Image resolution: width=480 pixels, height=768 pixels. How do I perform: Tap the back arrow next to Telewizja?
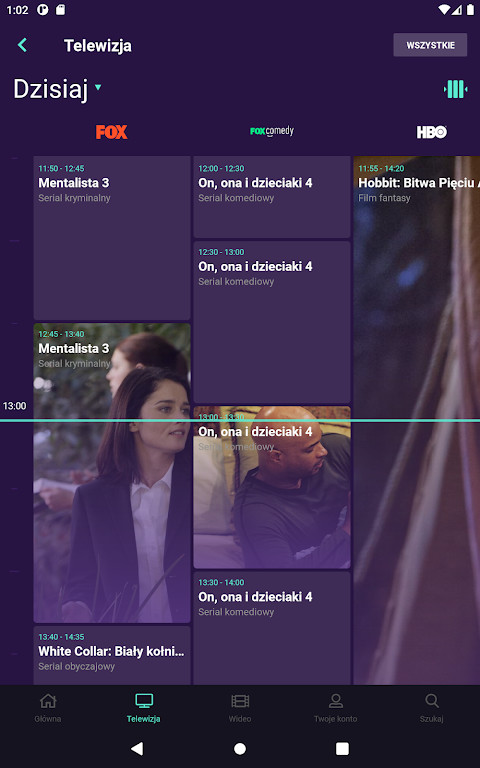tap(22, 46)
